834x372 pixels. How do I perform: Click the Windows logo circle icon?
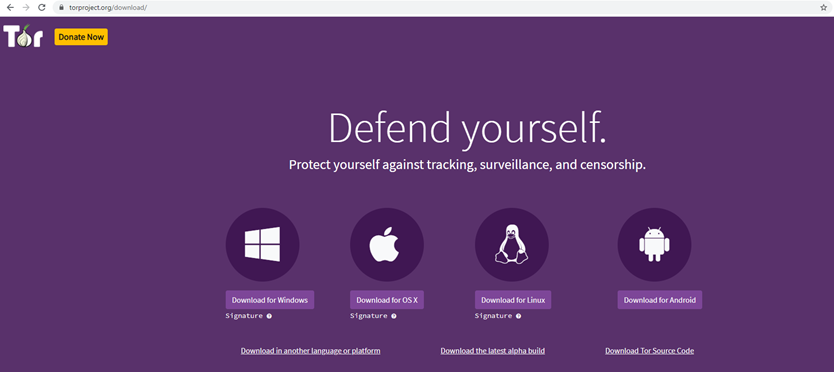(262, 244)
